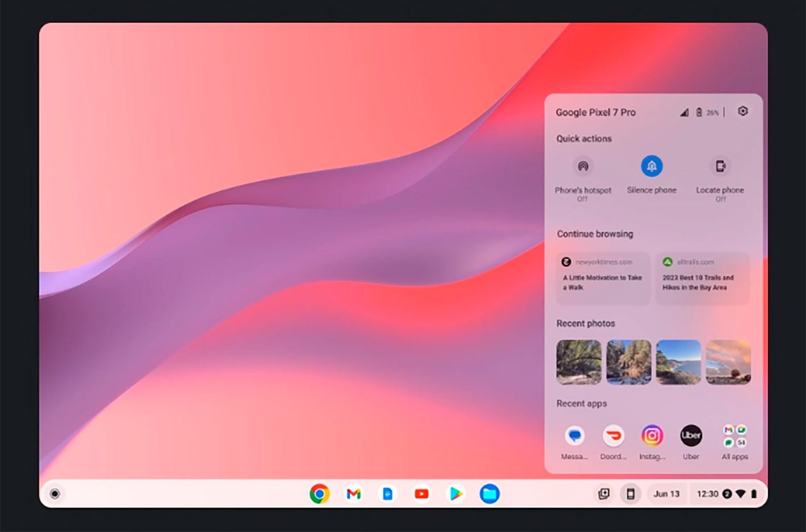Screen dimensions: 806x532
Task: Open Files app from the shelf
Action: (x=489, y=494)
